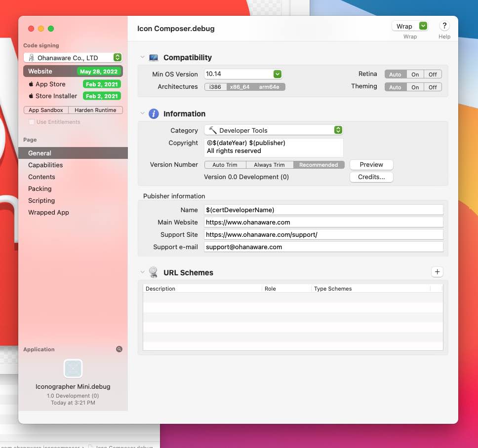Click the Main Website field
Viewport: 478px width, 448px height.
pos(323,223)
